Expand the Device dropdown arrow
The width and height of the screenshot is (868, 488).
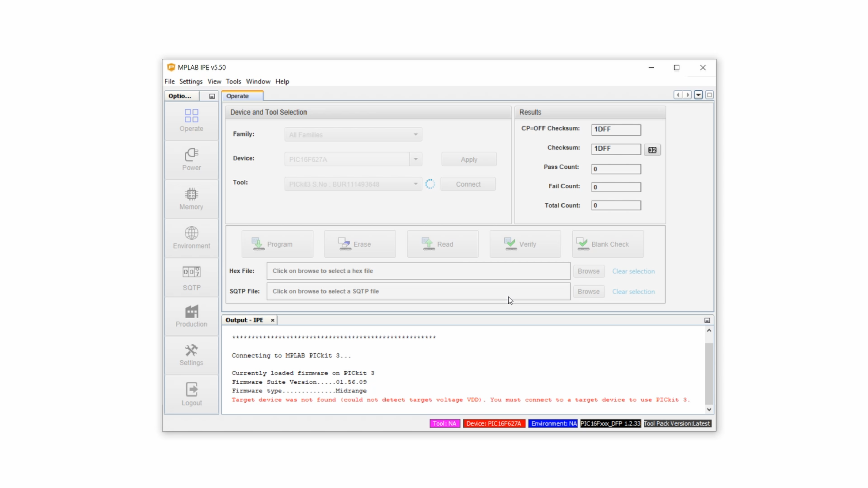[x=415, y=159]
